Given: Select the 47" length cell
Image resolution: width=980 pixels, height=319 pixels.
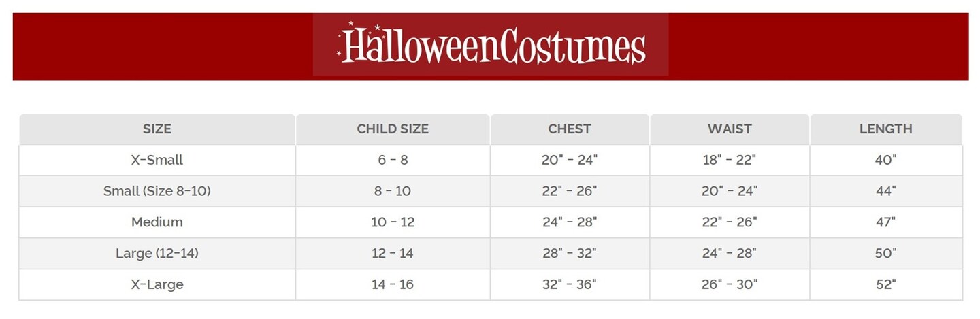Looking at the screenshot, I should (885, 222).
